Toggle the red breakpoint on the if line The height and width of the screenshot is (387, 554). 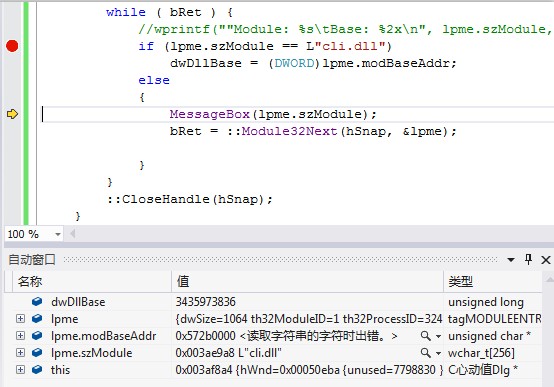(x=12, y=46)
